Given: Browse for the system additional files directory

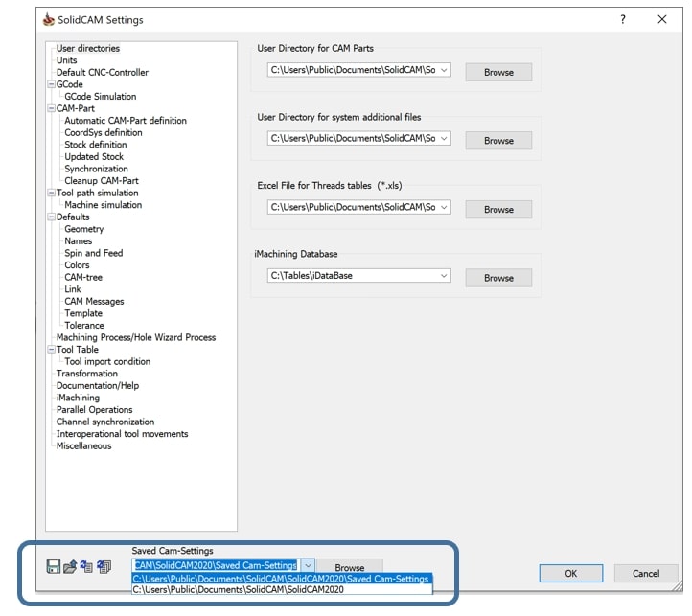Looking at the screenshot, I should [x=498, y=141].
